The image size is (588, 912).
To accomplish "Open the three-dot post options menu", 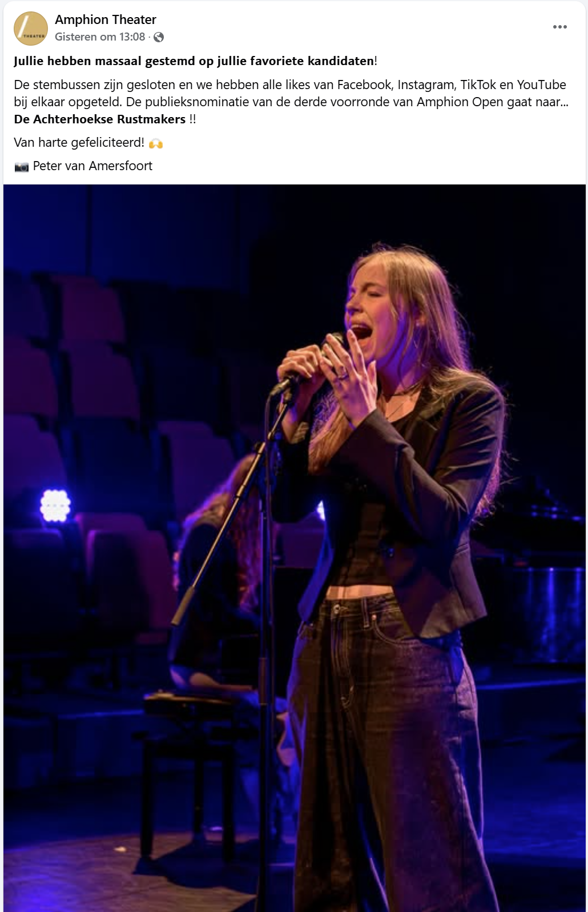I will (x=560, y=27).
